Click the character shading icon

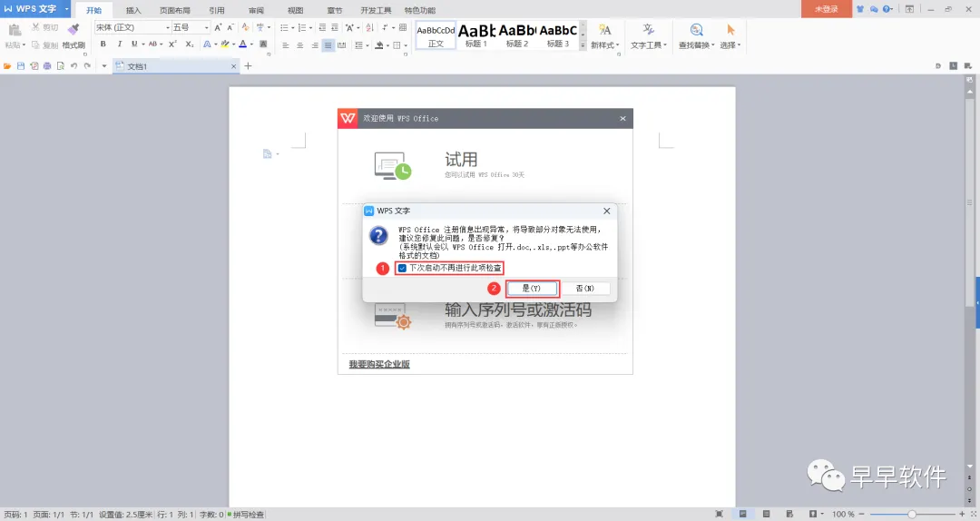[x=263, y=44]
